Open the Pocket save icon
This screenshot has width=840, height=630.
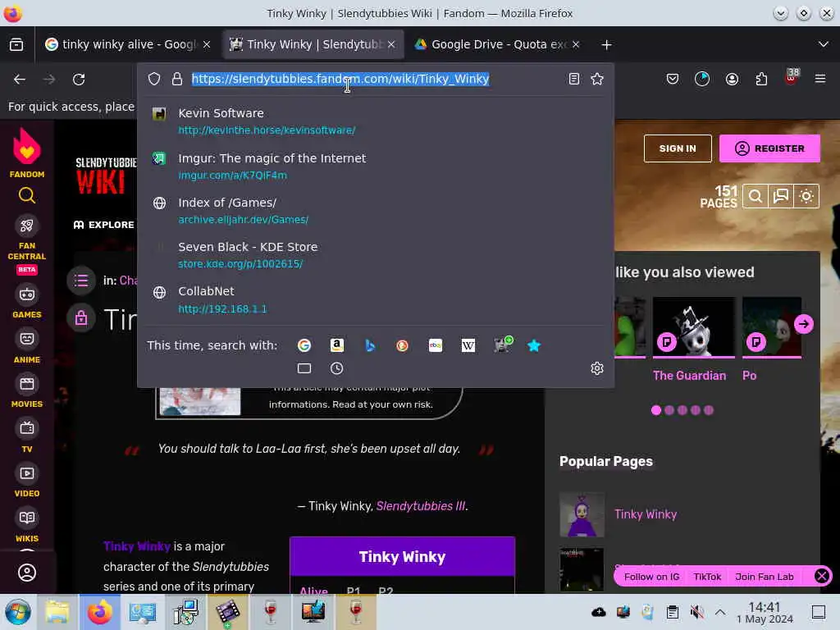[x=673, y=80]
